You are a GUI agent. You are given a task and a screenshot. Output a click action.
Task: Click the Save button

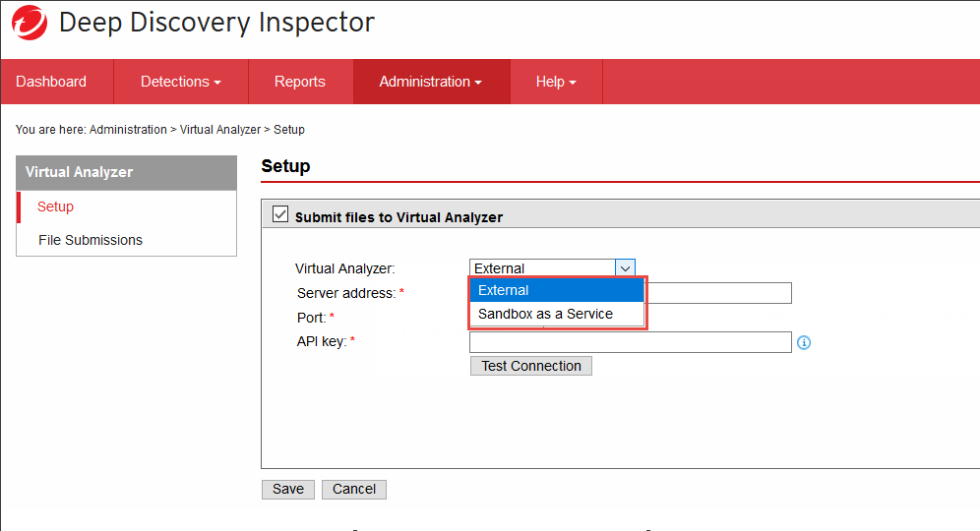click(287, 490)
